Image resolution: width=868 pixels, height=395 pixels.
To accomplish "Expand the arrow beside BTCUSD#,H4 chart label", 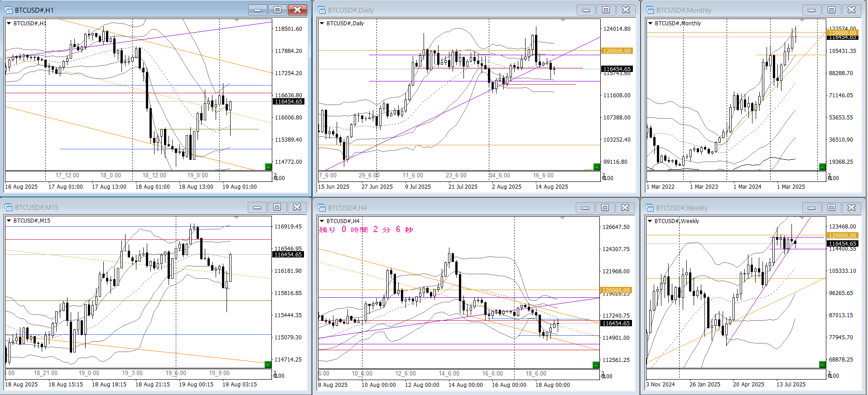I will coord(322,221).
